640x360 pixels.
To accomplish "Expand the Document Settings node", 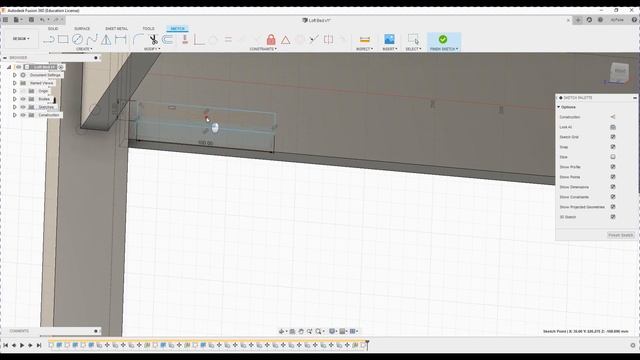I will [14, 75].
